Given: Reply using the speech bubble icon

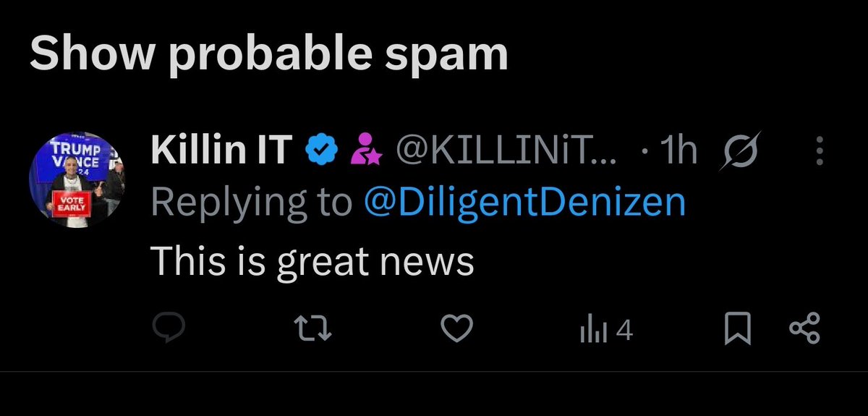Looking at the screenshot, I should coord(170,331).
